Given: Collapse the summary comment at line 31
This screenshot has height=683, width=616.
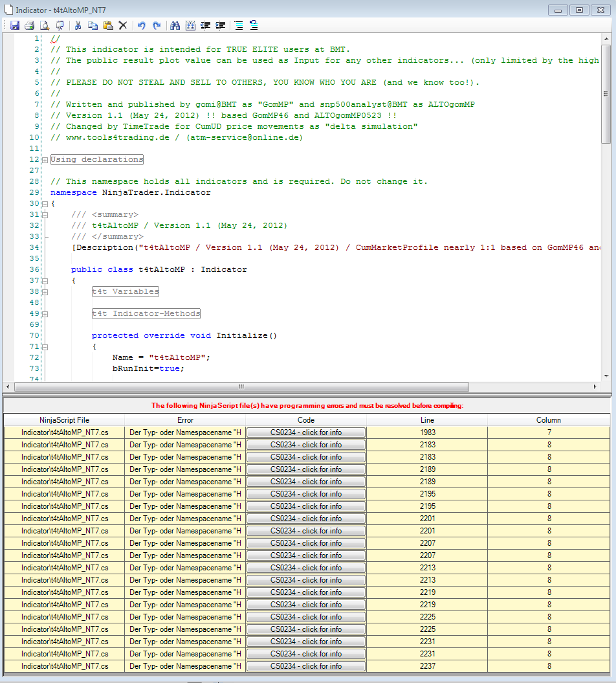Looking at the screenshot, I should pos(45,215).
